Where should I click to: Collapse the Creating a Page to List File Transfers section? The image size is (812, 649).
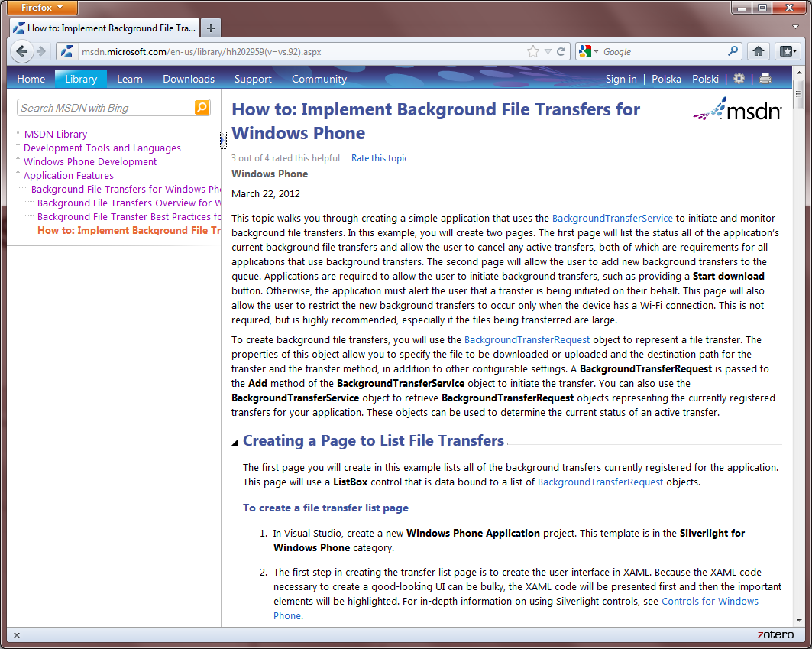(235, 442)
